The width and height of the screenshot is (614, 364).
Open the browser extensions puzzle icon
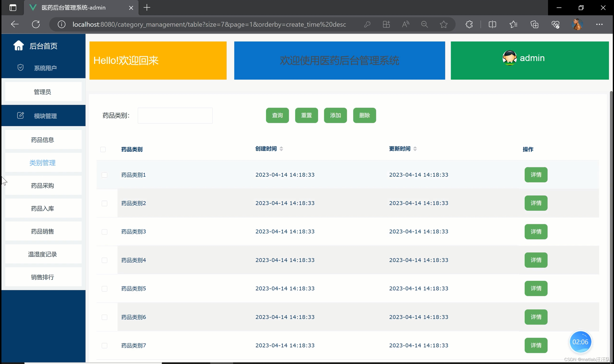[x=469, y=24]
